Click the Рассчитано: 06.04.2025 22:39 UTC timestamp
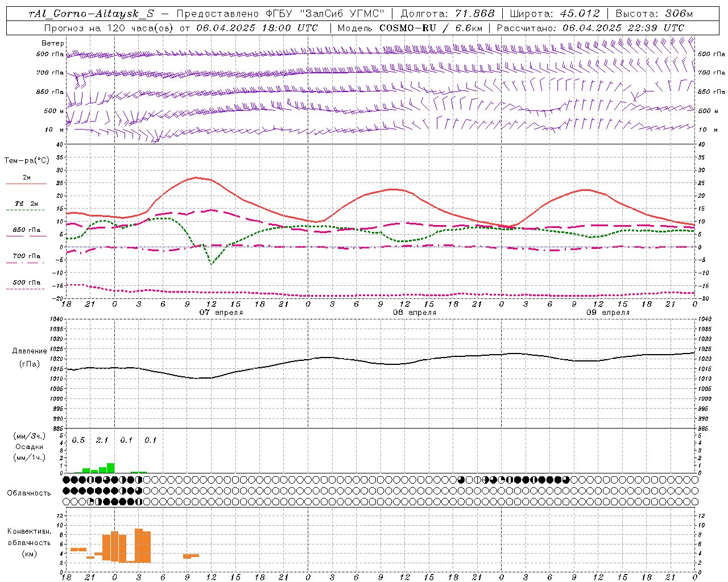 click(x=590, y=28)
